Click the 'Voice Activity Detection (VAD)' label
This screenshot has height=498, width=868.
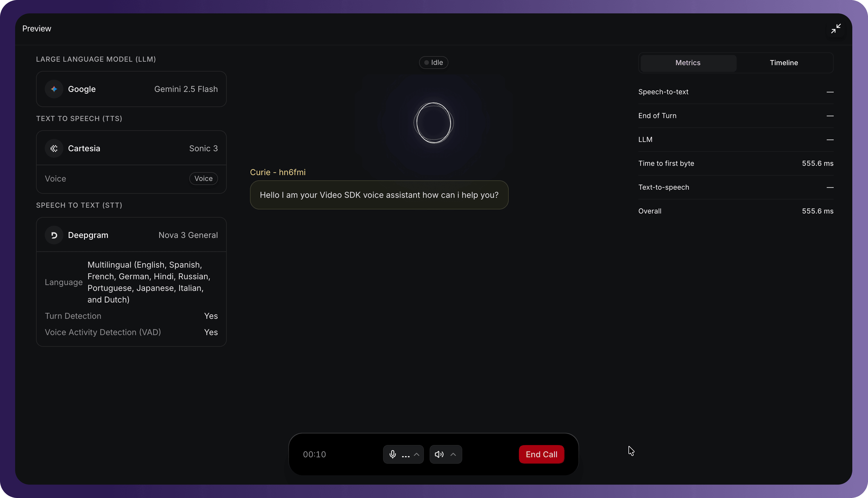[103, 332]
